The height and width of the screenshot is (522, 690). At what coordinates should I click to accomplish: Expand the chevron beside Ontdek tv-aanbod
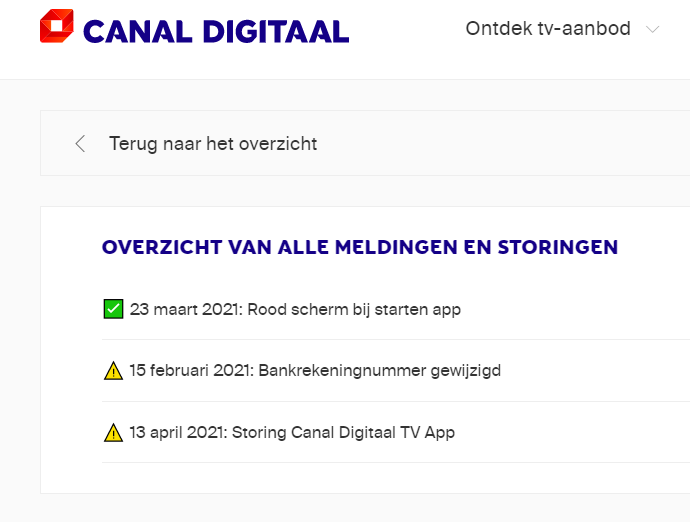tap(653, 30)
